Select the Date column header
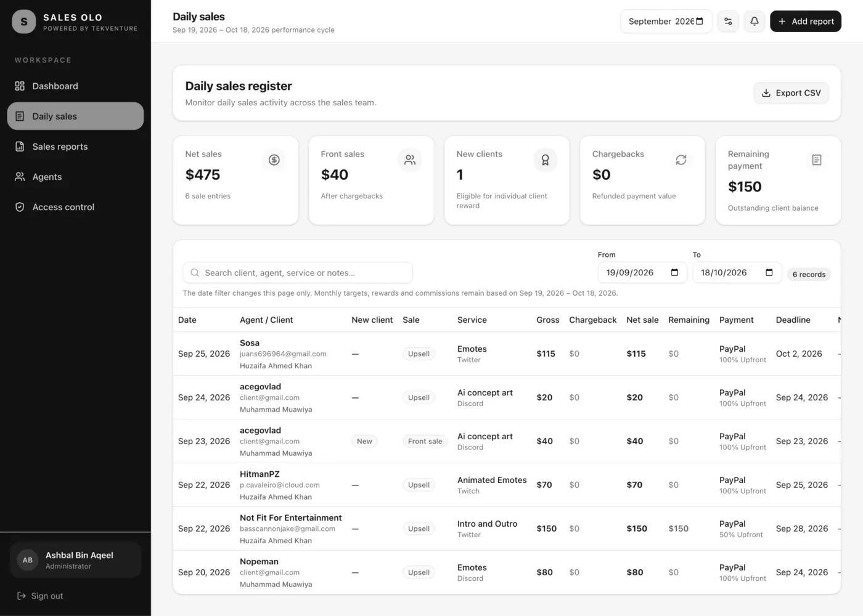 [187, 320]
